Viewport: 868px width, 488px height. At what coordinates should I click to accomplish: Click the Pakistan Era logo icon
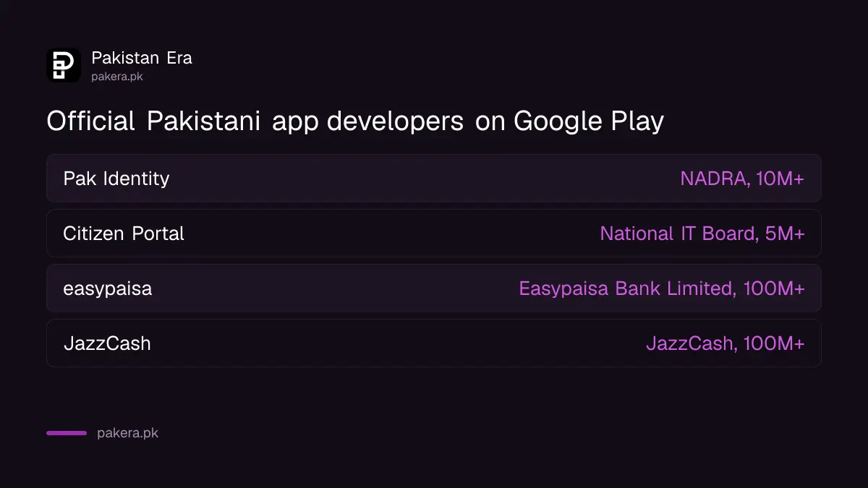(64, 65)
